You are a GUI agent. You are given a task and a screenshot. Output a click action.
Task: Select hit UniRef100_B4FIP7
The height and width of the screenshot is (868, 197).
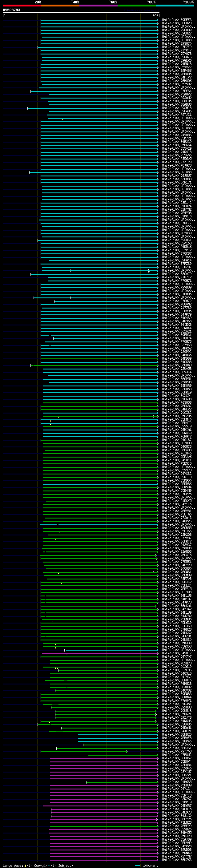click(x=176, y=78)
